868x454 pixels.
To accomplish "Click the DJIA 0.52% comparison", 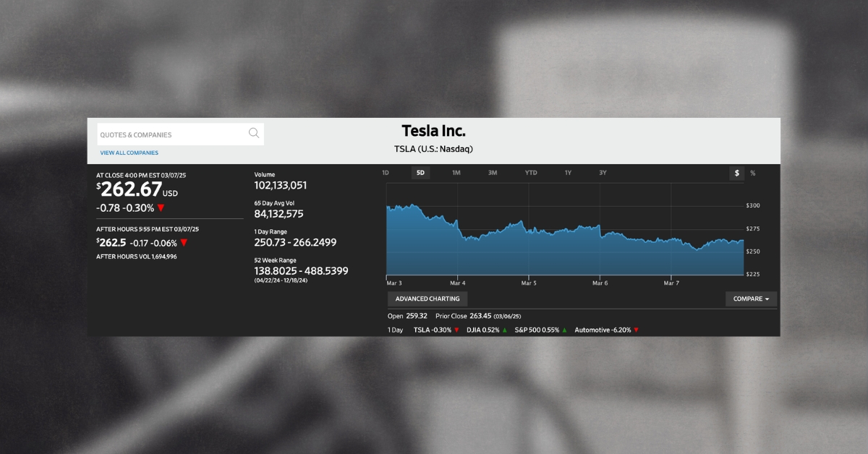I will pyautogui.click(x=487, y=330).
